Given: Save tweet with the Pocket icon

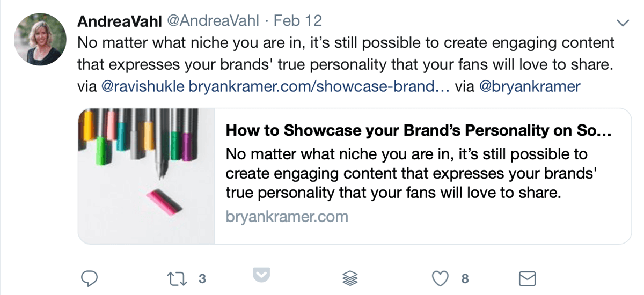Looking at the screenshot, I should (262, 275).
